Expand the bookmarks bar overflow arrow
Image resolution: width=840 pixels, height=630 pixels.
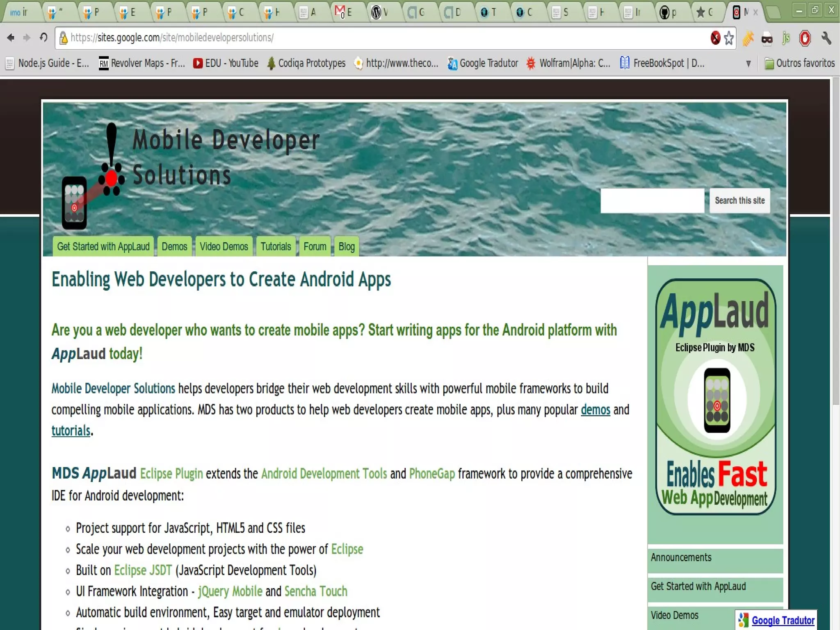(749, 63)
